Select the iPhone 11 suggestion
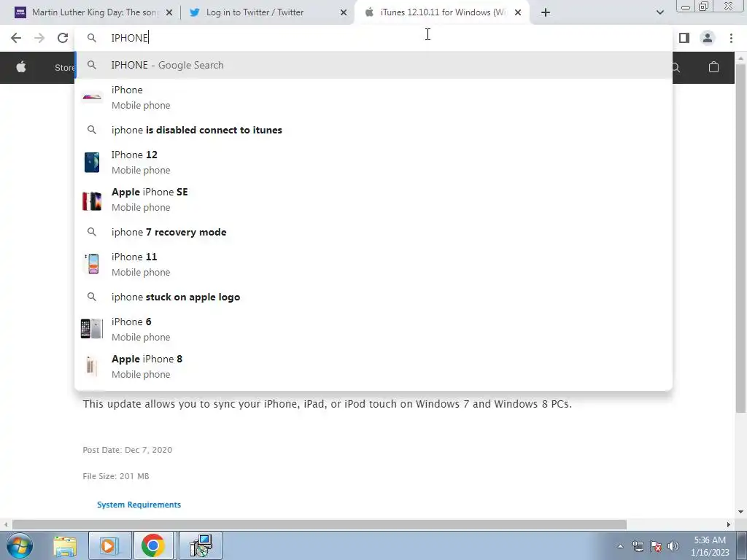 pos(373,264)
